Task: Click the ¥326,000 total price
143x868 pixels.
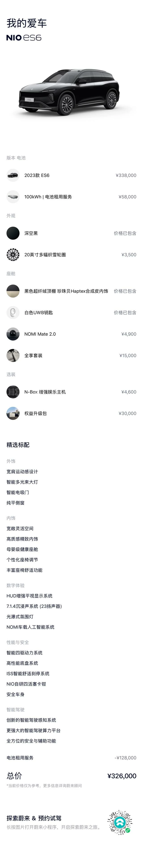Action: pyautogui.click(x=122, y=776)
